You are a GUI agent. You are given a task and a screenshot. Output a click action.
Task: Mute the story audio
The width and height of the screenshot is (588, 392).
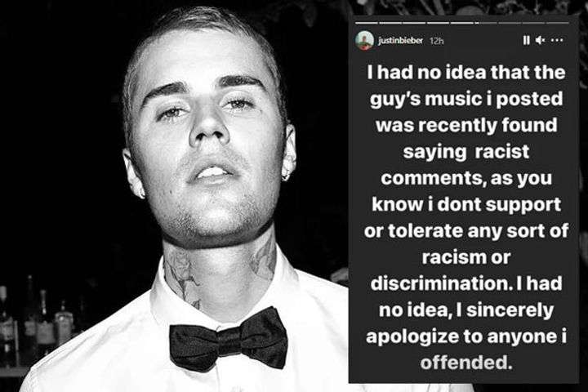(x=541, y=40)
